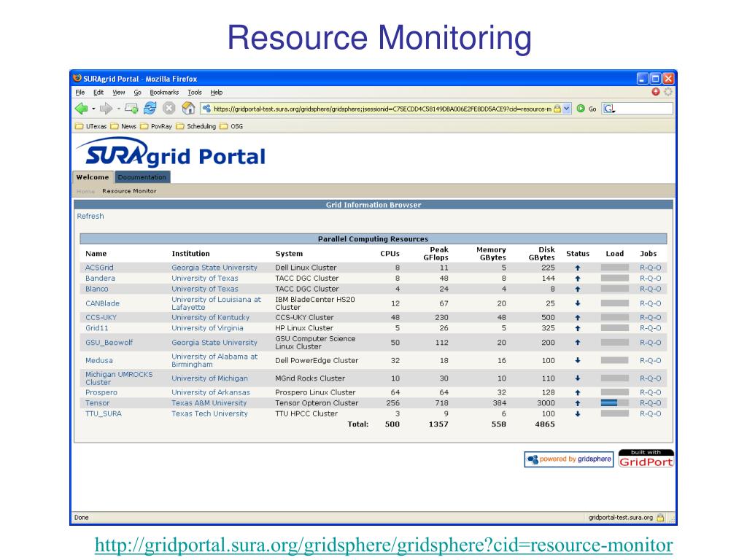
Task: Click the built with GridPort badge
Action: (x=646, y=459)
